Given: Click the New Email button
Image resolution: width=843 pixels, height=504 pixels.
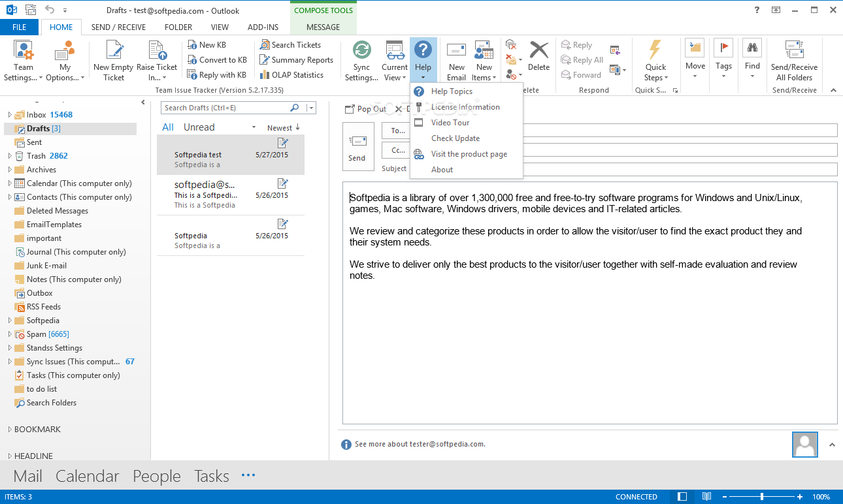Looking at the screenshot, I should click(456, 61).
